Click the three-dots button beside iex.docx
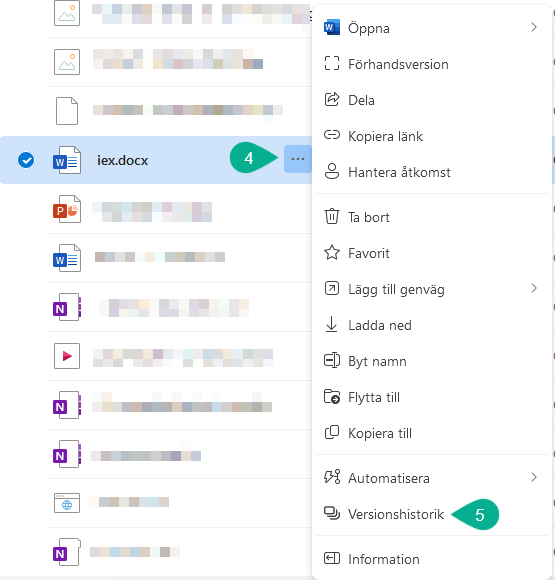 pos(297,159)
